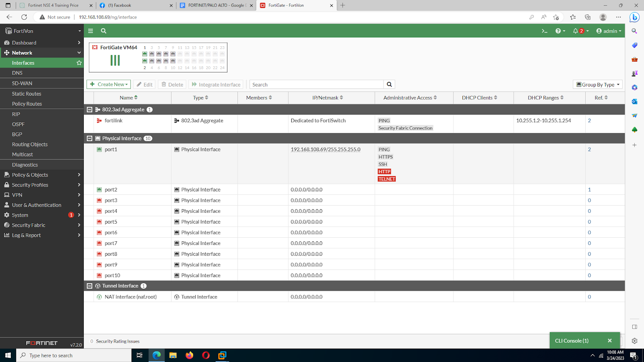Select the port5 row name
Screen dimensions: 644x362
click(x=111, y=222)
